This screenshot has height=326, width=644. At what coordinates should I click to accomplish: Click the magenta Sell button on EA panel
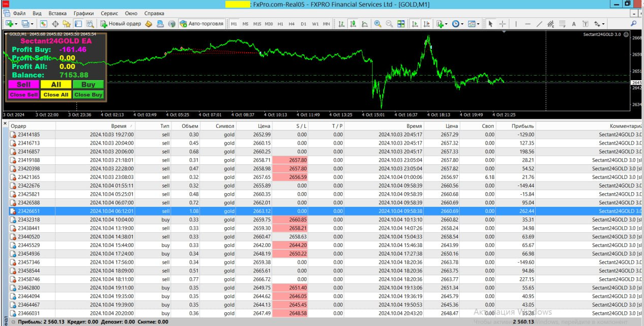(23, 85)
